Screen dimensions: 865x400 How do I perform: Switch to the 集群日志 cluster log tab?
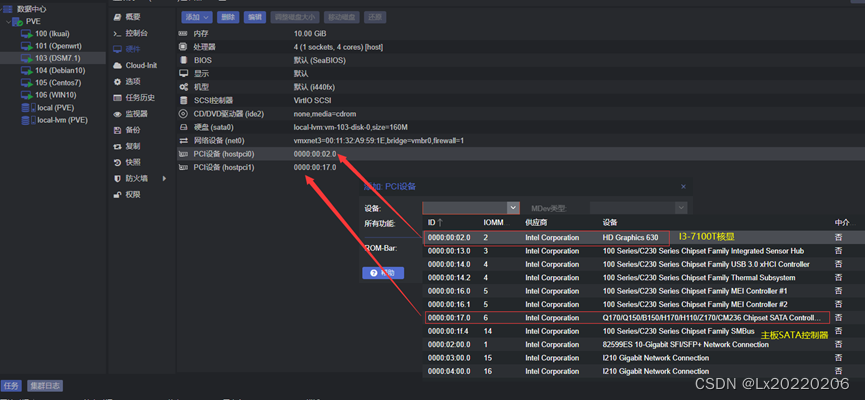pyautogui.click(x=45, y=386)
